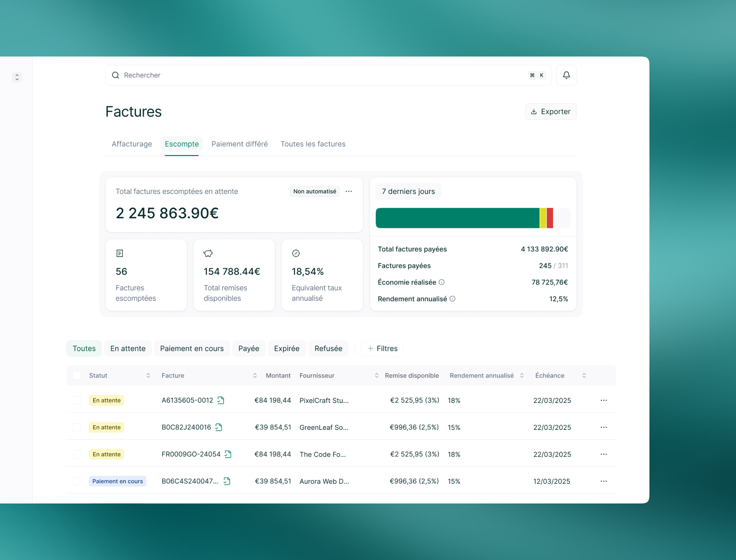The width and height of the screenshot is (736, 560).
Task: Open document icon next to invoice A6135605-0012
Action: click(x=221, y=400)
